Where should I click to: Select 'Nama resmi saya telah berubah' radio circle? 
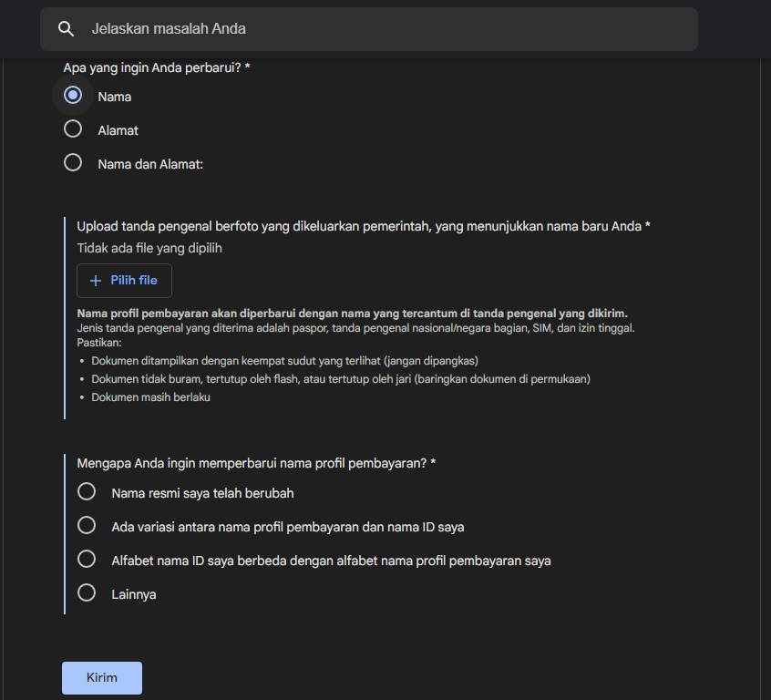tap(87, 492)
